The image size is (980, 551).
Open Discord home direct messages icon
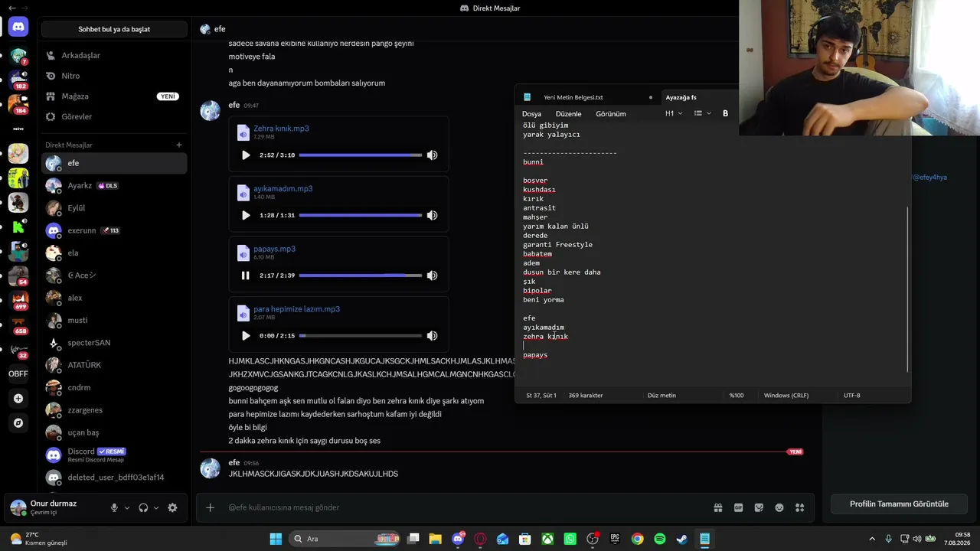click(18, 27)
